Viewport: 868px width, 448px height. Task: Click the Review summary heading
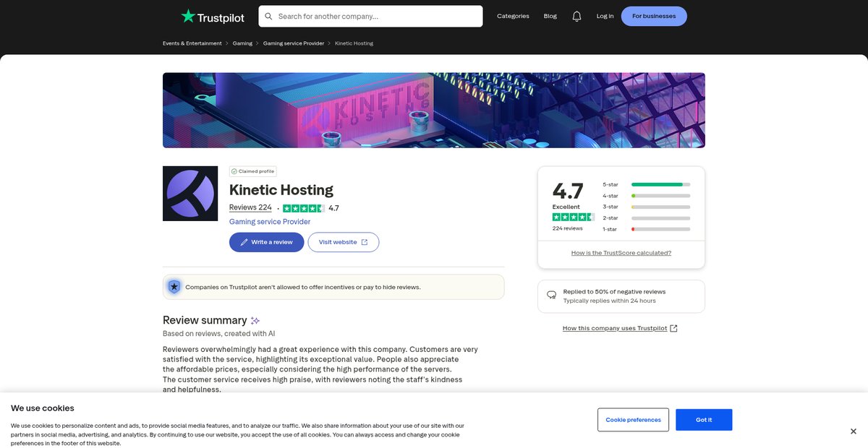tap(205, 320)
